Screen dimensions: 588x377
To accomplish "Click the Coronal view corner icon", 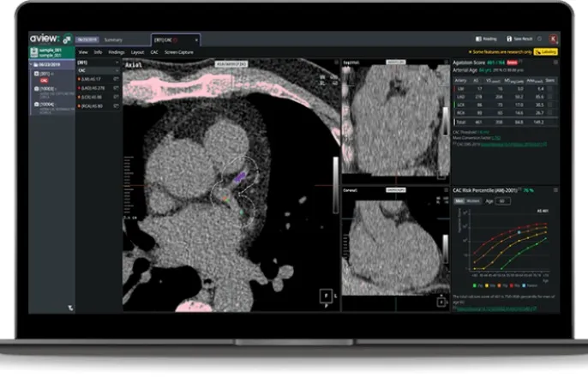I will (x=446, y=190).
